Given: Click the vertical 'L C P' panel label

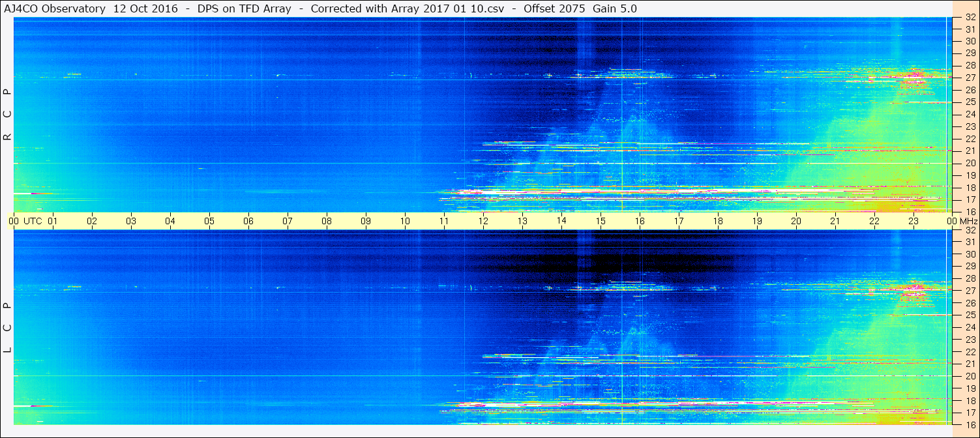Looking at the screenshot, I should pos(8,328).
